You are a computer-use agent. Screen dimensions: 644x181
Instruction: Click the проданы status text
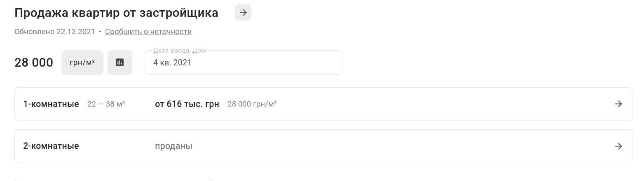coord(173,146)
